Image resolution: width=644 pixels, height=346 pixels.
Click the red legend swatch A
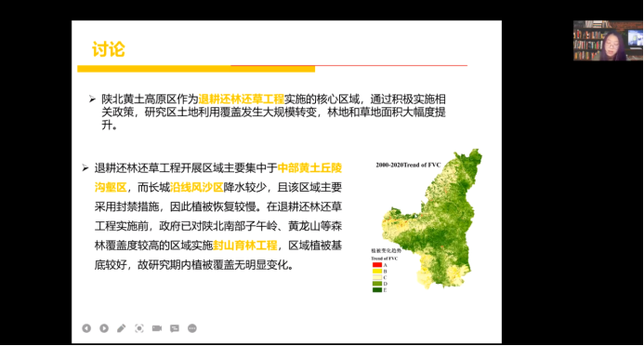tap(377, 265)
